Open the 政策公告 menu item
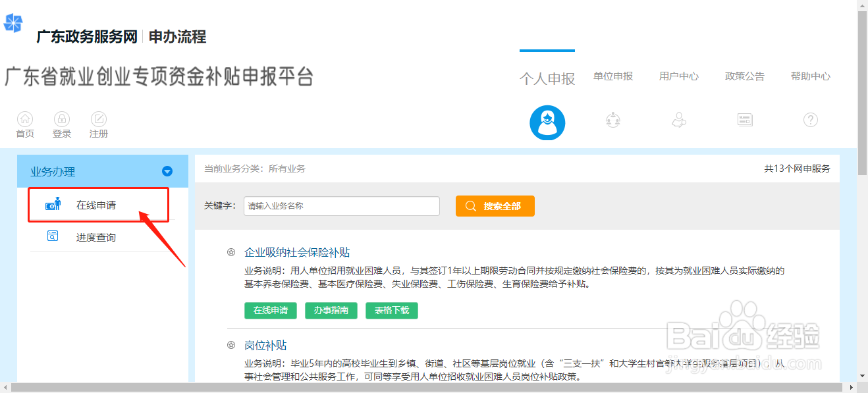 click(x=745, y=76)
